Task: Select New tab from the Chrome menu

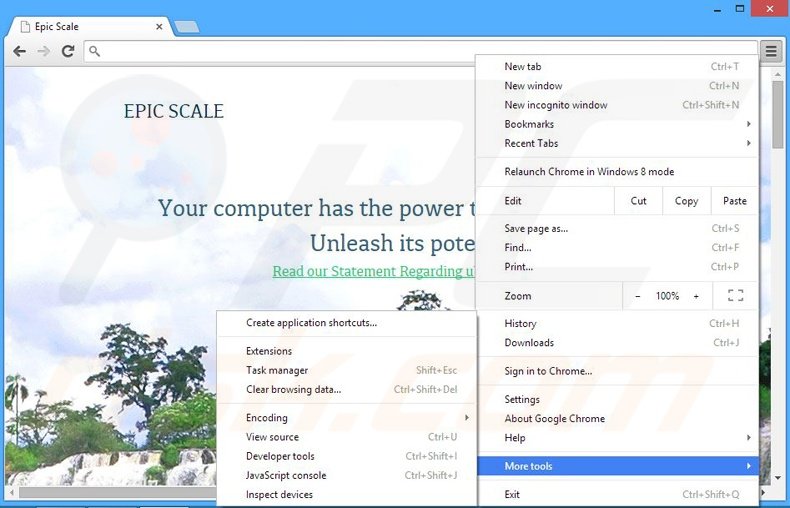Action: (617, 67)
